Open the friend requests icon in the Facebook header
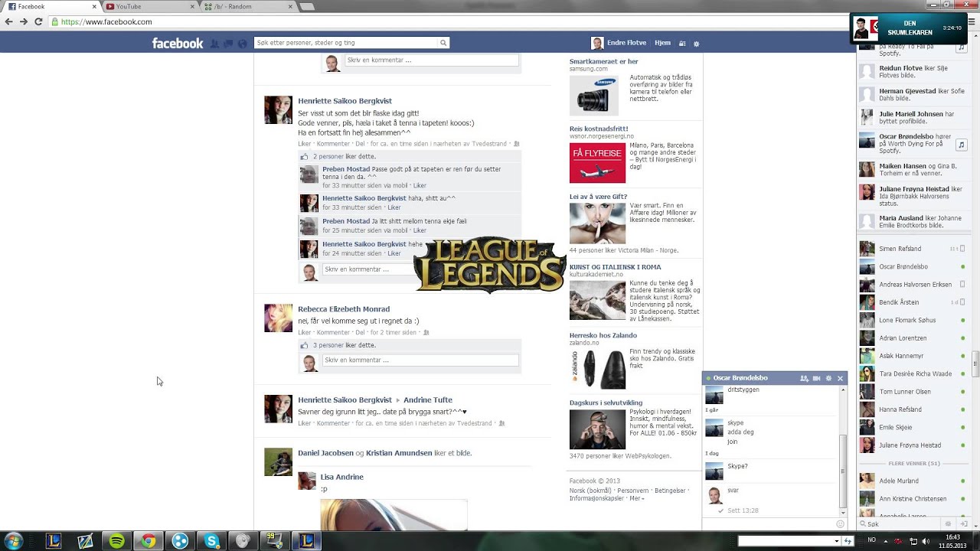Screen dimensions: 980x551 click(214, 44)
